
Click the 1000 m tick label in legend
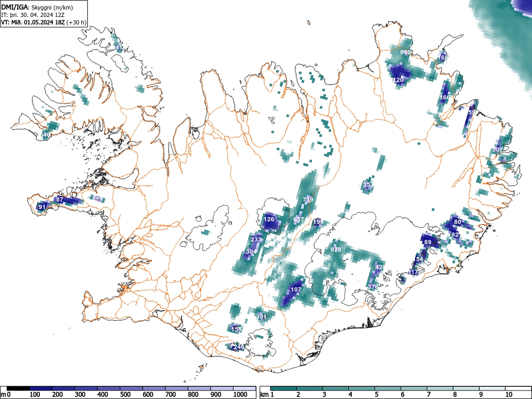pyautogui.click(x=240, y=395)
